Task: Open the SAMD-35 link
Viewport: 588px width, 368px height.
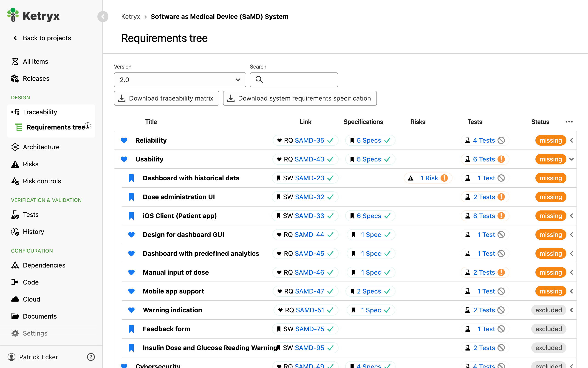Action: [309, 141]
